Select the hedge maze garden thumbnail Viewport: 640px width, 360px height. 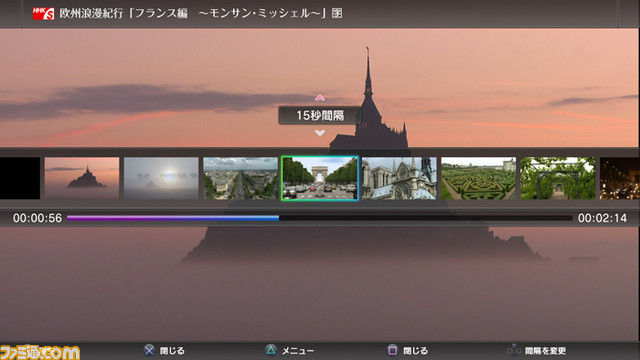pos(478,178)
